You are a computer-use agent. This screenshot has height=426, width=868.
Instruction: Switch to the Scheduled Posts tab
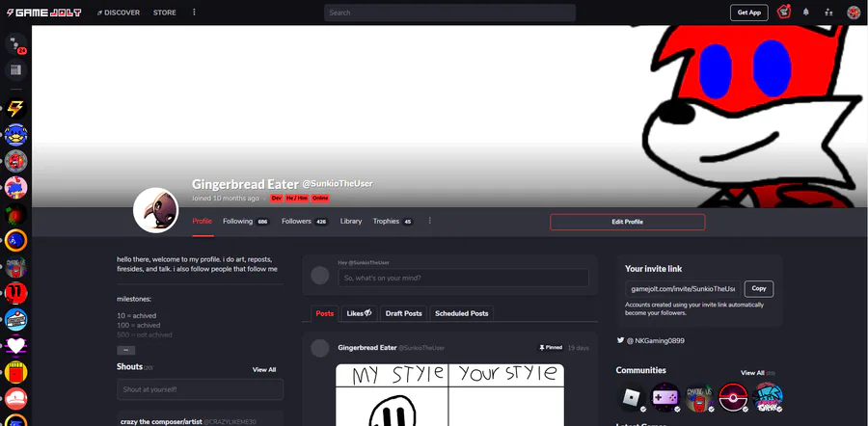[462, 313]
